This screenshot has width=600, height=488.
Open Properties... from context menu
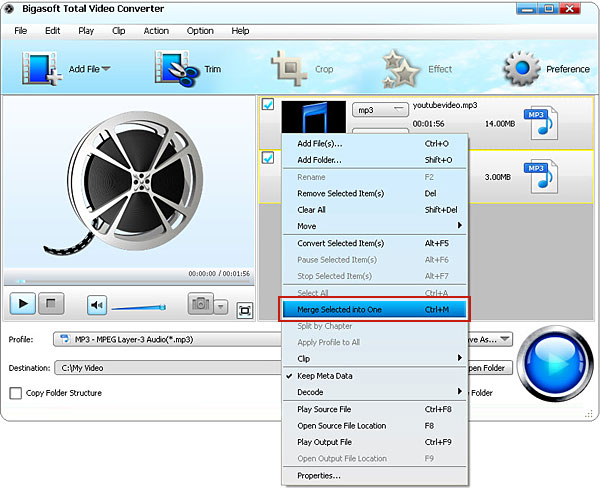[x=374, y=476]
